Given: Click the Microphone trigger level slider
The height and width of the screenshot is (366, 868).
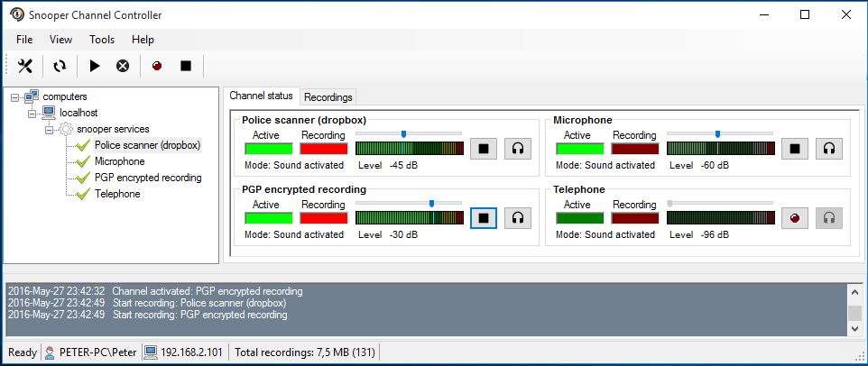Looking at the screenshot, I should [x=720, y=133].
